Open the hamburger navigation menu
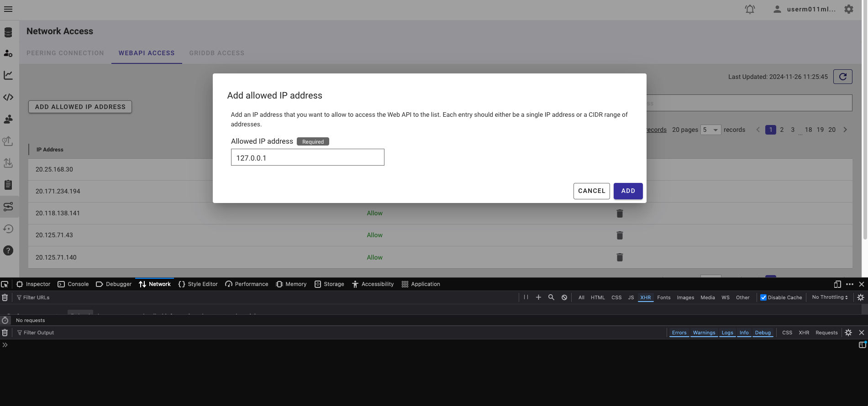Screen dimensions: 868x406 8,9
